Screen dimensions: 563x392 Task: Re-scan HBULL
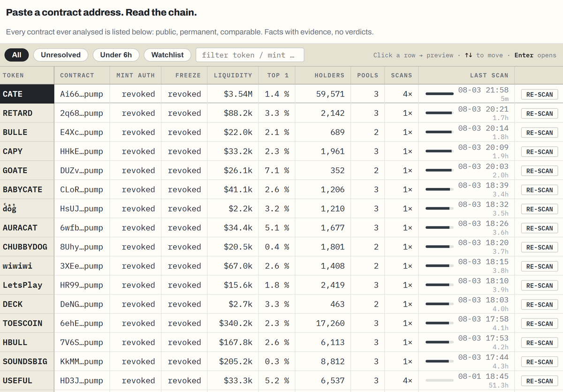(540, 343)
